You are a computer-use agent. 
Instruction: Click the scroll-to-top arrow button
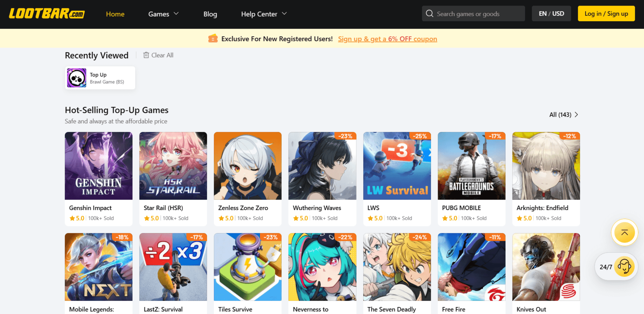[624, 232]
